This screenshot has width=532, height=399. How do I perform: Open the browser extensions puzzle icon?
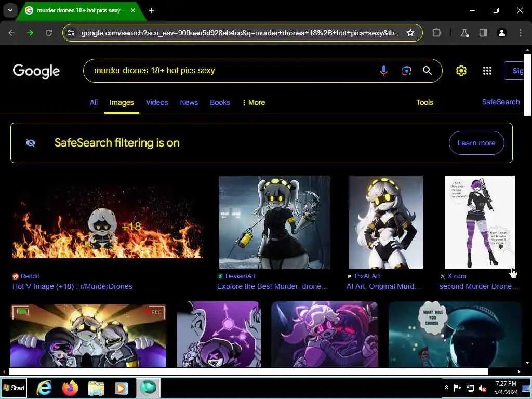436,33
